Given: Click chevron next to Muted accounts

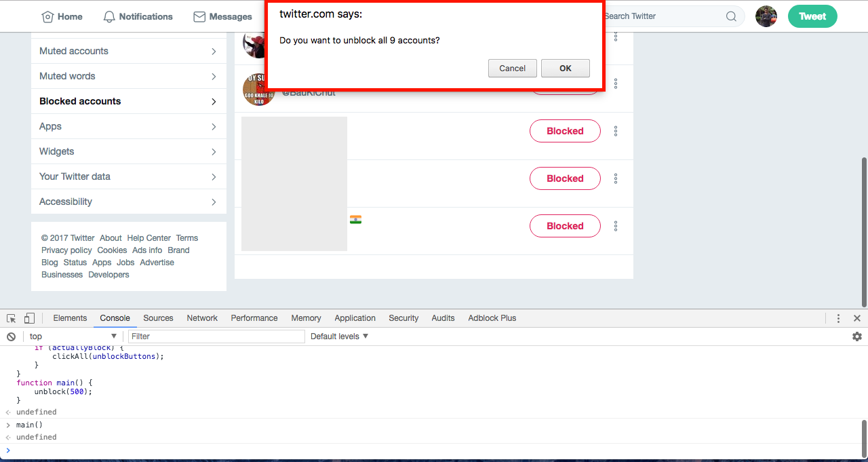Looking at the screenshot, I should [214, 52].
